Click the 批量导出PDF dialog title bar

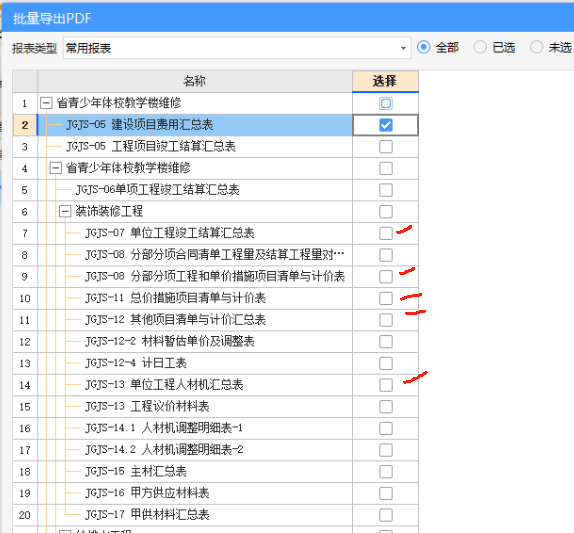click(288, 18)
